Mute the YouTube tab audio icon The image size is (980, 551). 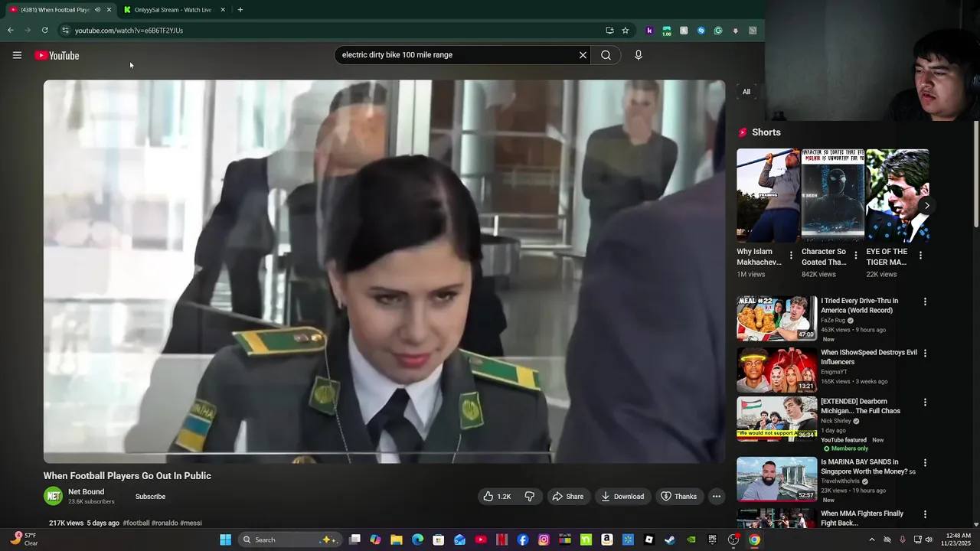coord(97,10)
